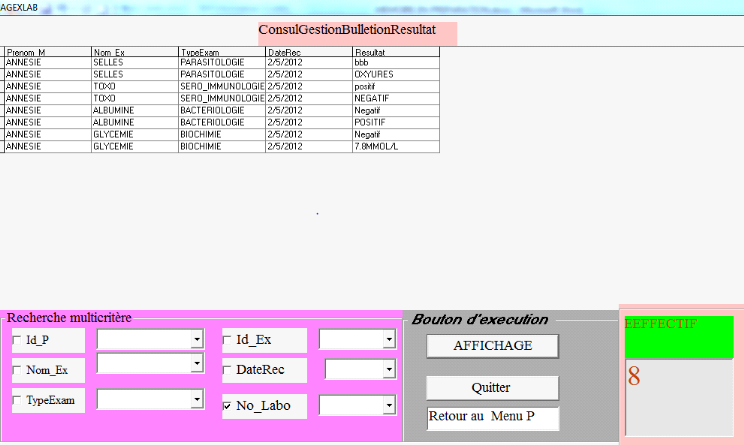This screenshot has height=445, width=744.
Task: Select the TypeExam column header
Action: pos(221,51)
